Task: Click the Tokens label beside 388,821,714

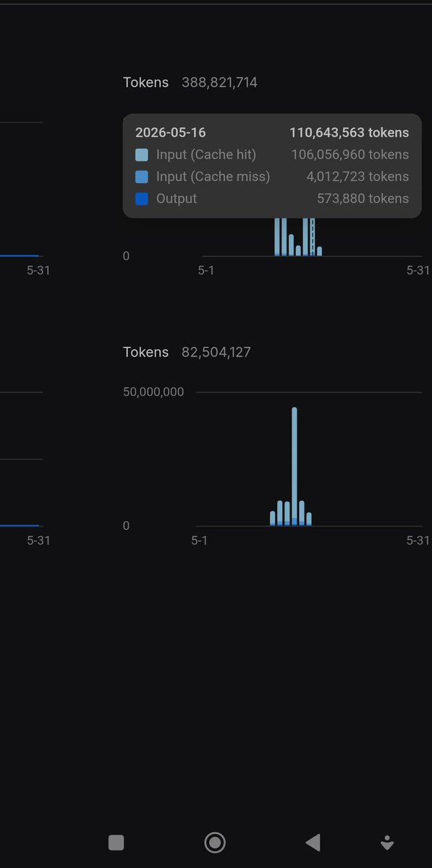Action: (x=145, y=82)
